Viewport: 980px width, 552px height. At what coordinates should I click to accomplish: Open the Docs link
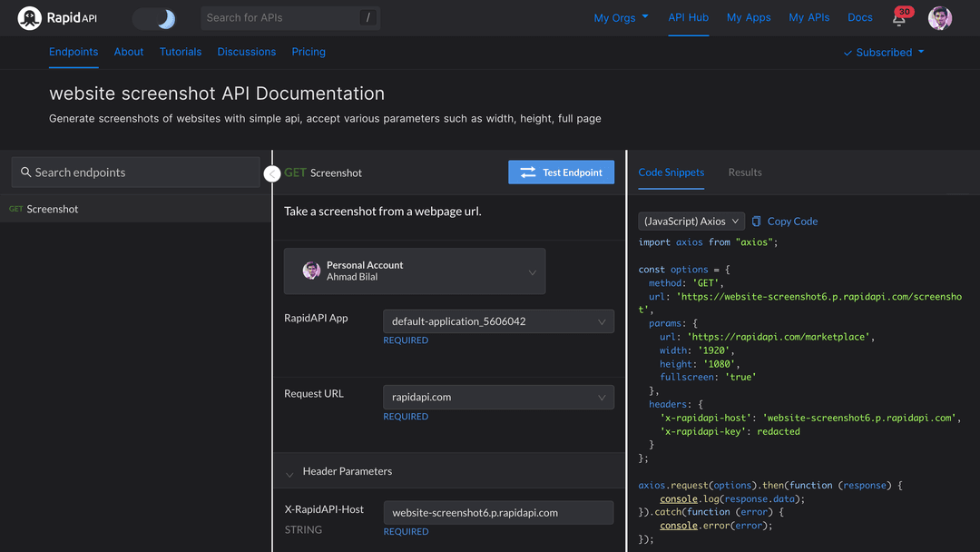click(x=859, y=17)
